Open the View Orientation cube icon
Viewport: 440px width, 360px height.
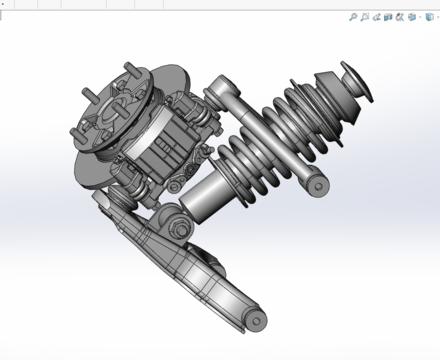click(x=412, y=17)
